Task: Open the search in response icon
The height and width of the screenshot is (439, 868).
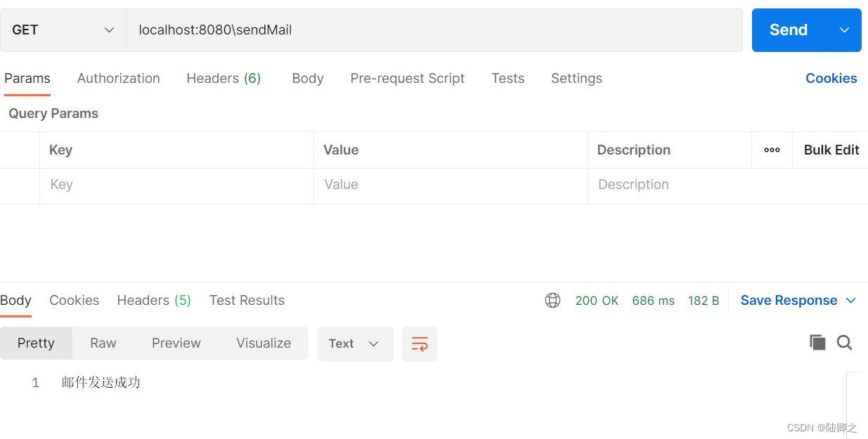Action: [844, 342]
